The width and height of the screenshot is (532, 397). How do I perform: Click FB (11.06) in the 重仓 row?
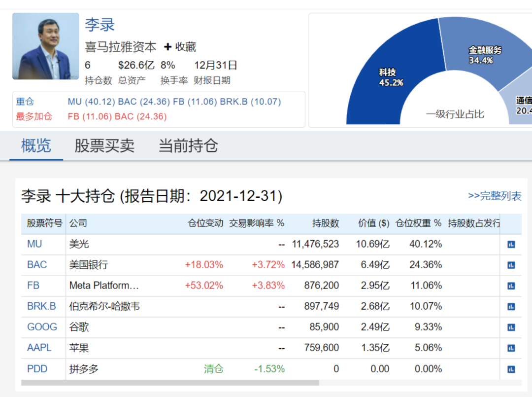coord(195,102)
